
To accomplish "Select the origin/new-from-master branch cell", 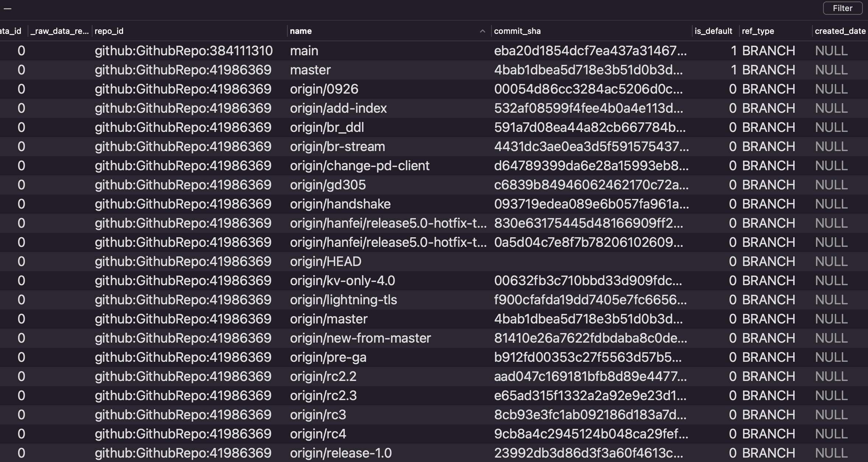I will pyautogui.click(x=360, y=338).
